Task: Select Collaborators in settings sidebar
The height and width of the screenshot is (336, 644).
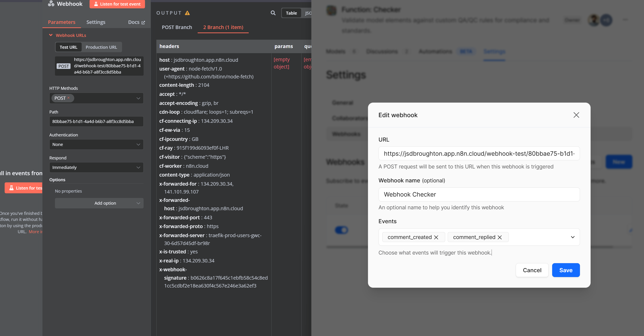Action: (350, 118)
